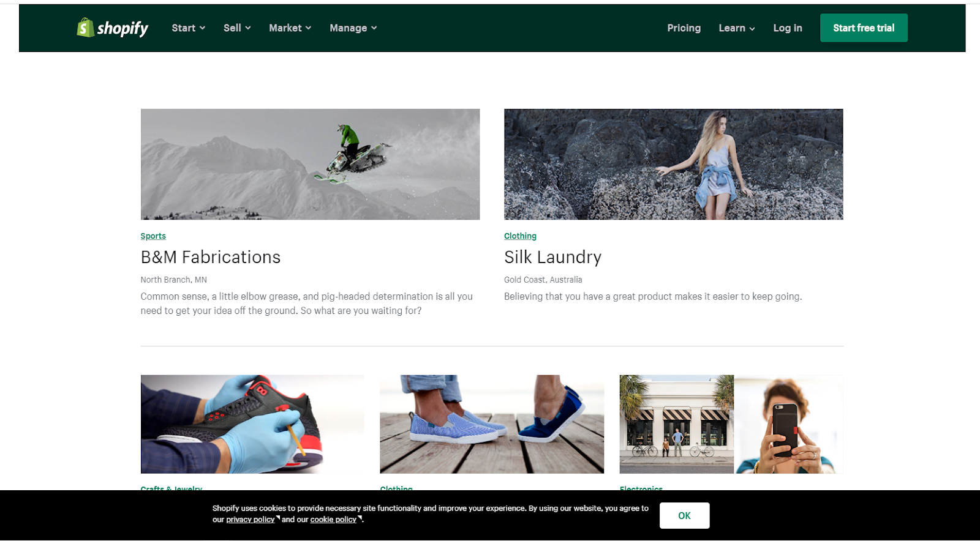This screenshot has width=980, height=541.
Task: Open the Silk Laundry photo
Action: [673, 164]
